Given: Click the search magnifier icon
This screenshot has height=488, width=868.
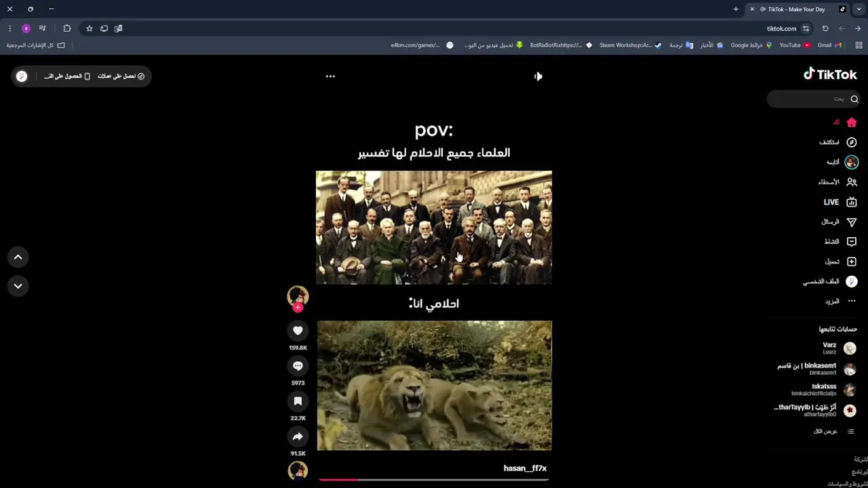Looking at the screenshot, I should (x=854, y=99).
